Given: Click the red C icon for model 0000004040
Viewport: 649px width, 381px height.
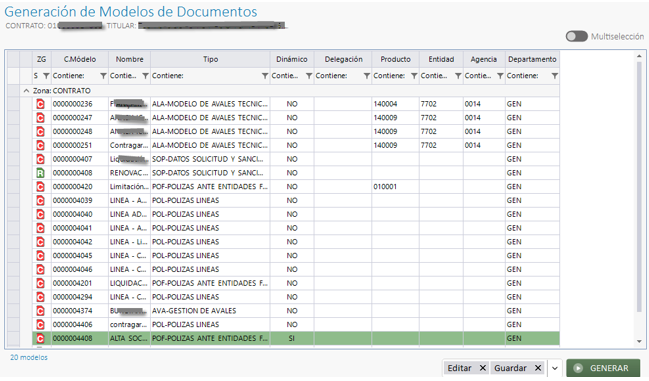Looking at the screenshot, I should [x=40, y=214].
